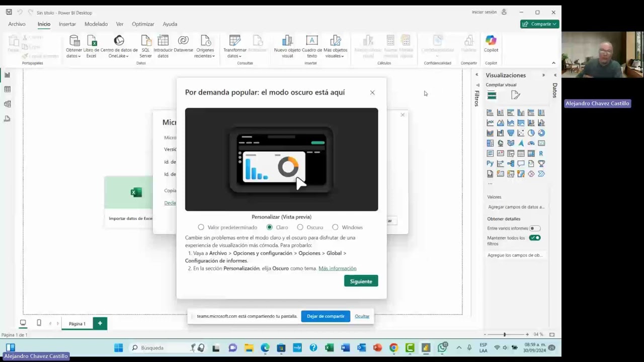Screen dimensions: 644x362
Task: Open Transformar datos dropdown
Action: (235, 53)
